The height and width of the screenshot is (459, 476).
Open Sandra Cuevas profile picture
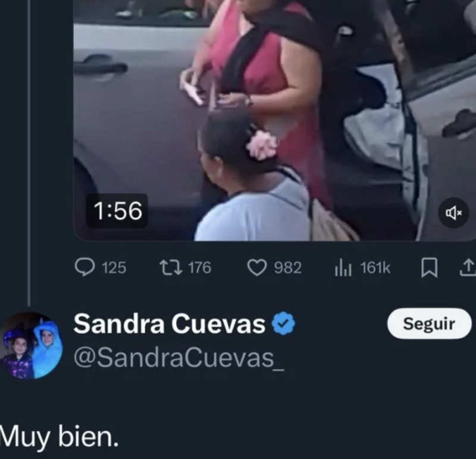click(x=32, y=346)
